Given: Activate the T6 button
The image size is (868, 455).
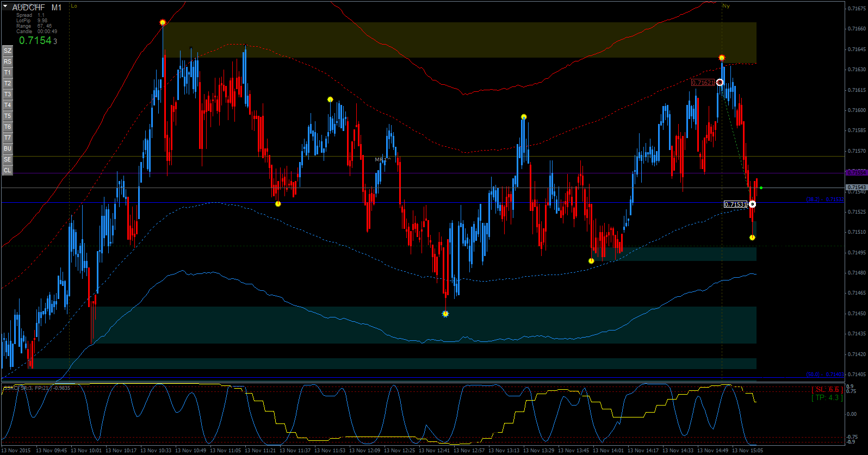Looking at the screenshot, I should tap(8, 127).
